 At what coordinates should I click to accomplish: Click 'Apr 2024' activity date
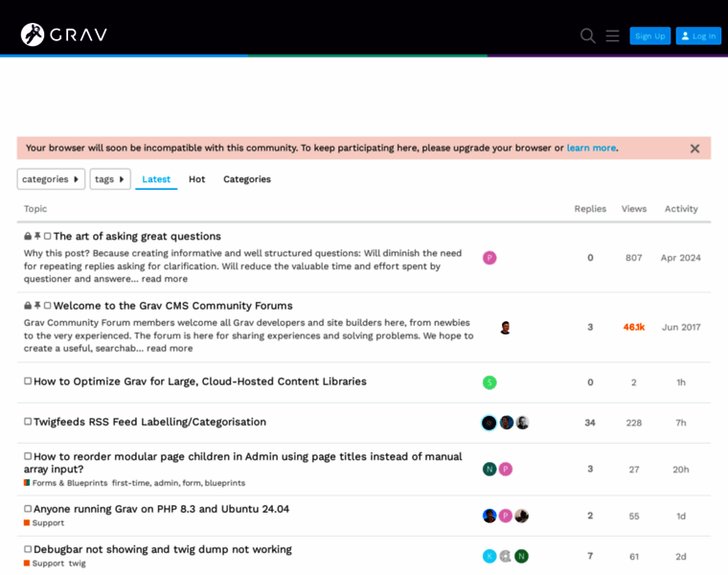click(x=681, y=258)
